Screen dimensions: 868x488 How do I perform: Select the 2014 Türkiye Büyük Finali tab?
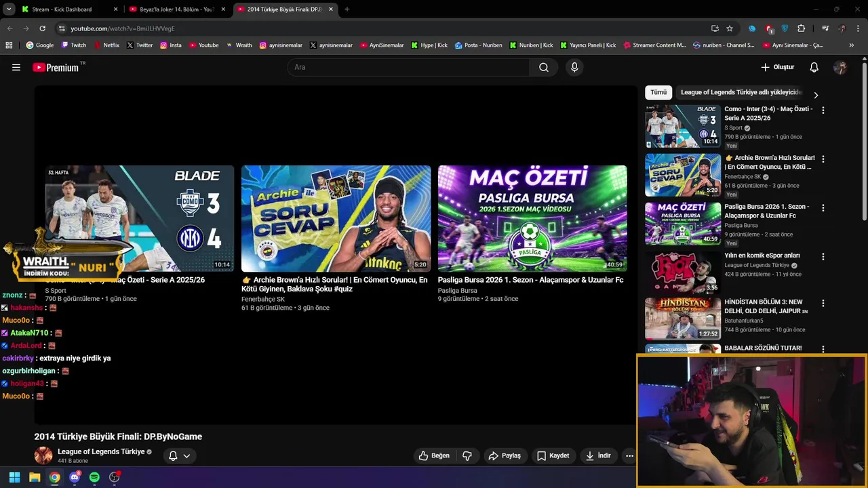click(x=285, y=9)
